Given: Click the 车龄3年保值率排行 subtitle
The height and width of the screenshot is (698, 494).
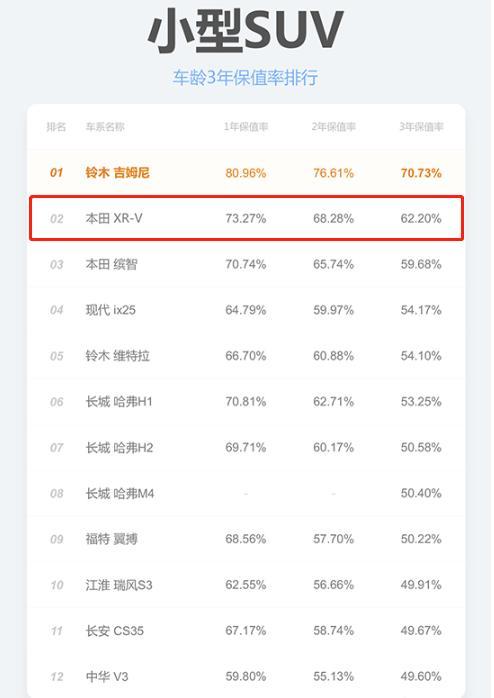Looking at the screenshot, I should [246, 77].
